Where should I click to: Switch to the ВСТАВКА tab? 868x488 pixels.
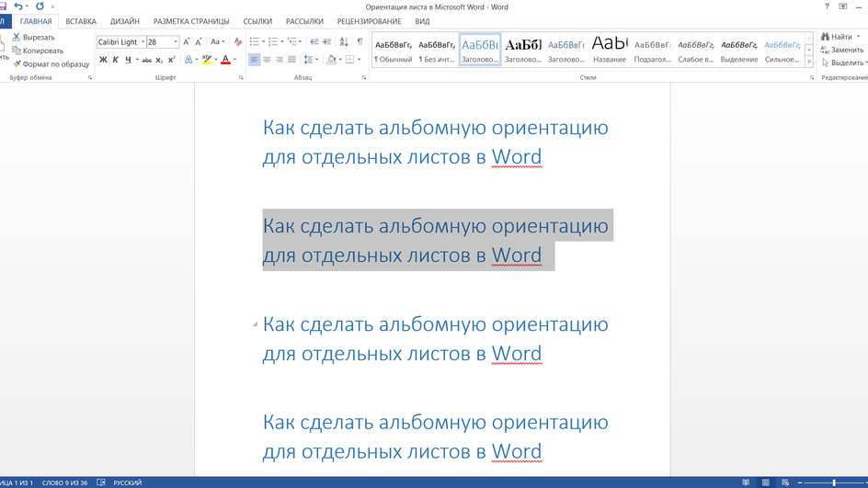tap(81, 21)
